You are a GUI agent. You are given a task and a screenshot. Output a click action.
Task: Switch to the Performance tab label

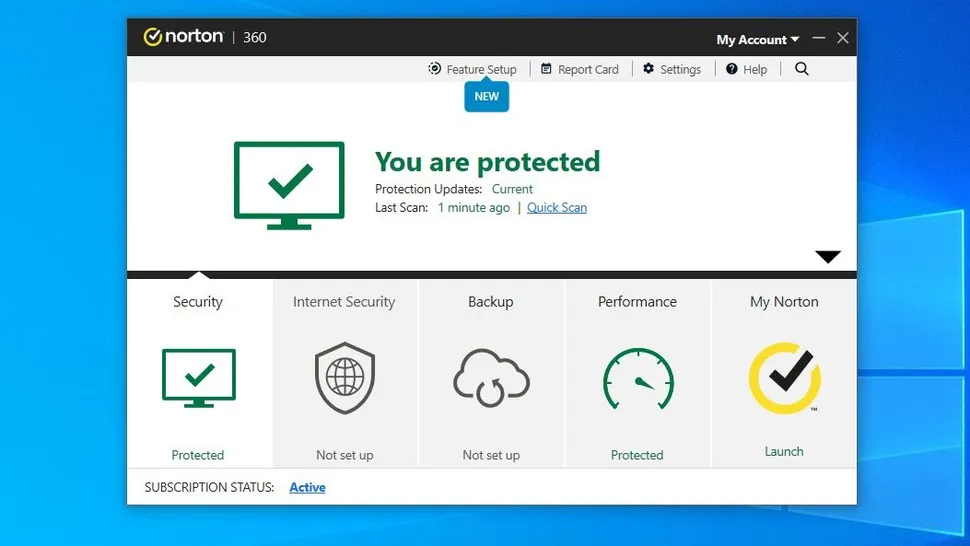pos(637,302)
